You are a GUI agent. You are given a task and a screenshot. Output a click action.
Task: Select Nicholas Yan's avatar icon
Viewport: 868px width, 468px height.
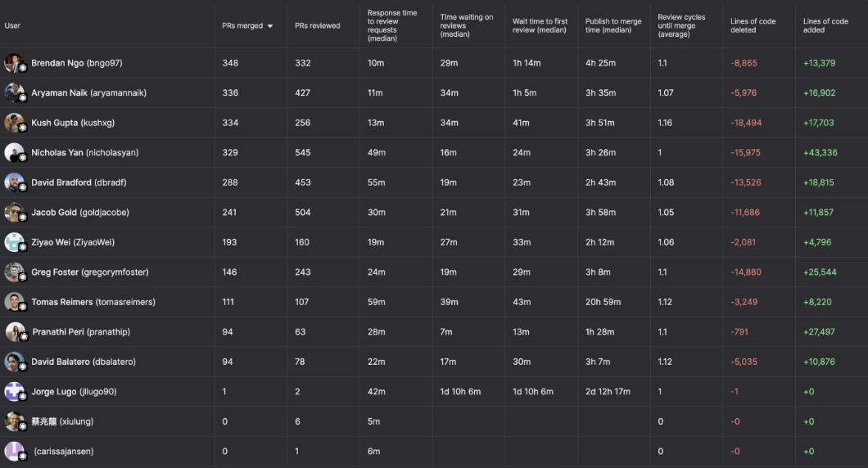(14, 152)
